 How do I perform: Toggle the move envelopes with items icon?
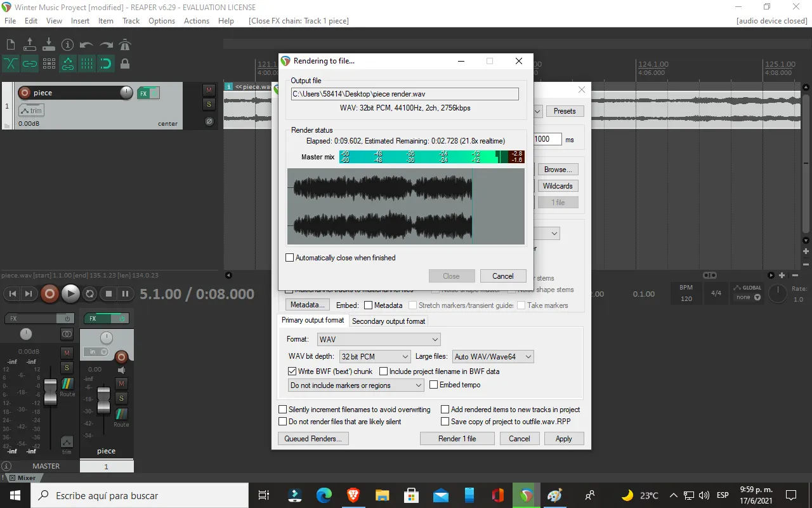point(68,63)
